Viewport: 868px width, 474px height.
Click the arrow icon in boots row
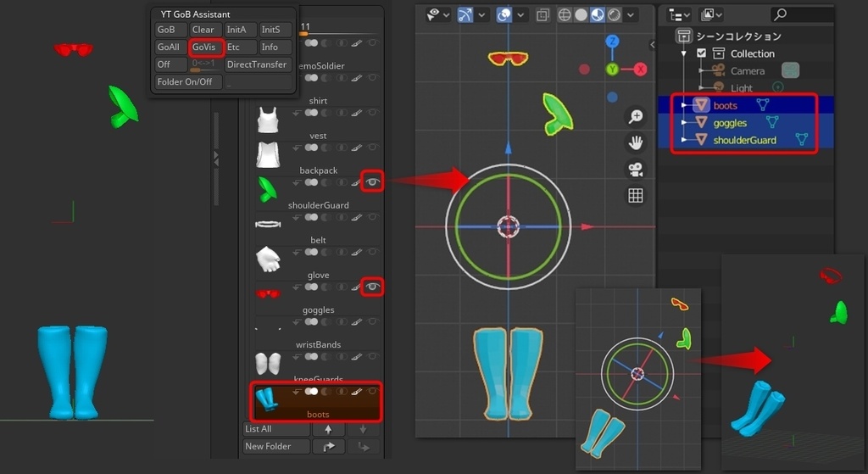[297, 392]
